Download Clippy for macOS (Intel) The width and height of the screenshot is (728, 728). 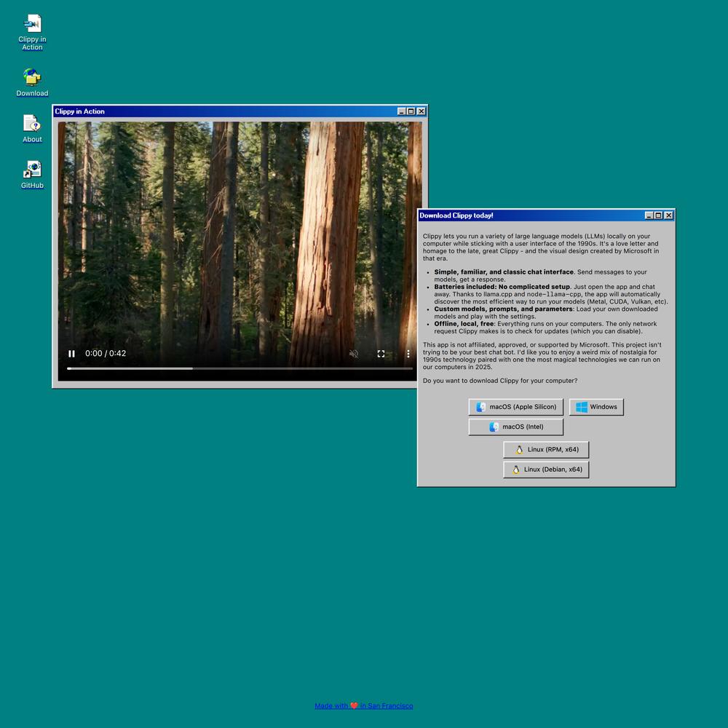click(515, 427)
